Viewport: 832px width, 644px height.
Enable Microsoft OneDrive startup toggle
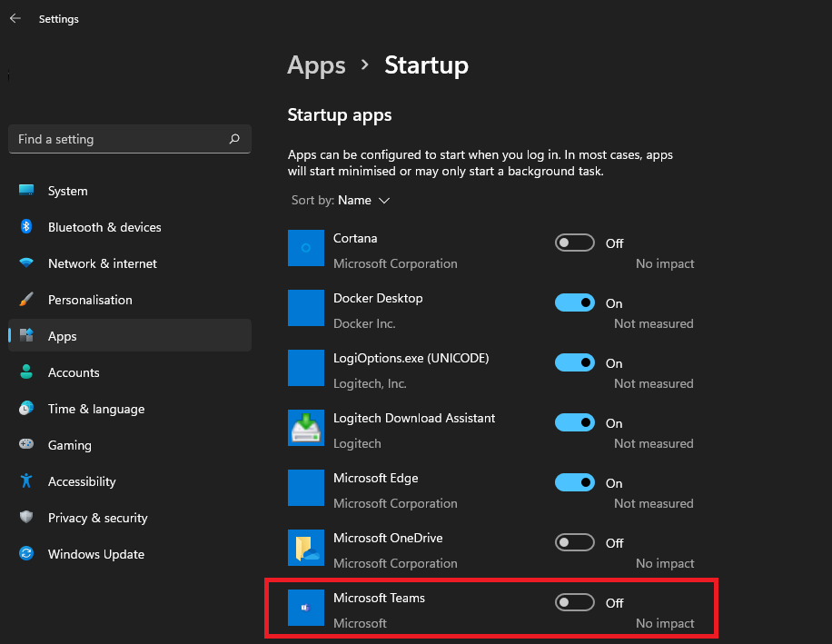[575, 542]
